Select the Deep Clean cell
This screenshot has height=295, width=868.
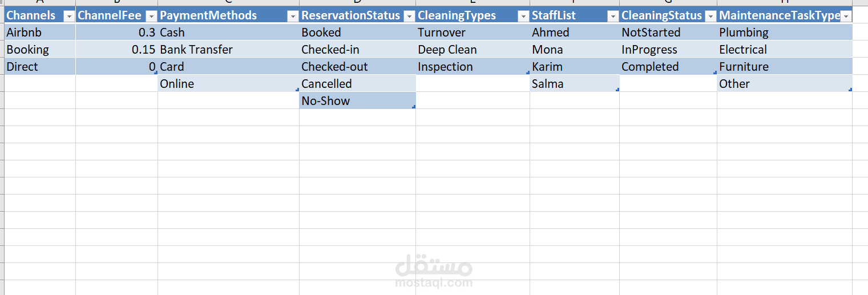[x=473, y=50]
